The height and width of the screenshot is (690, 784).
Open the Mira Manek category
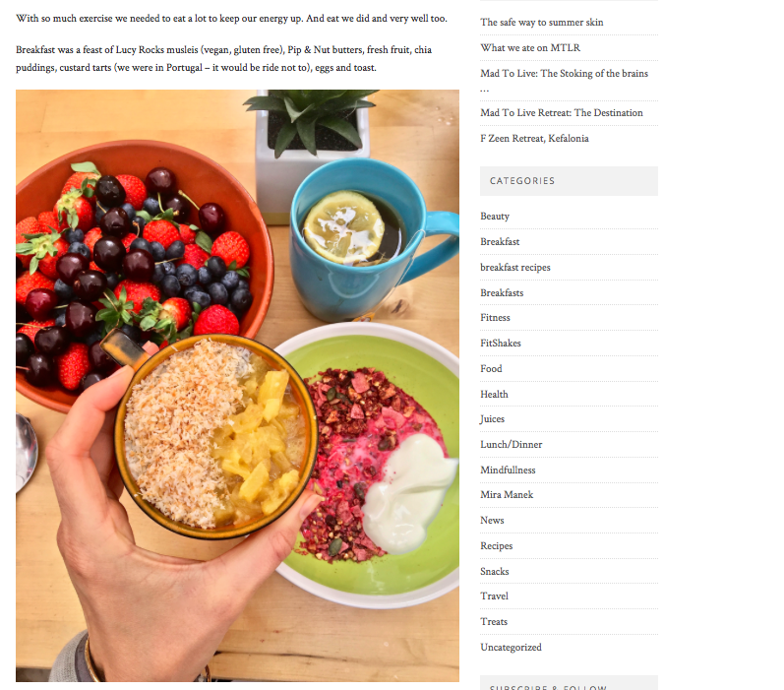(x=507, y=495)
